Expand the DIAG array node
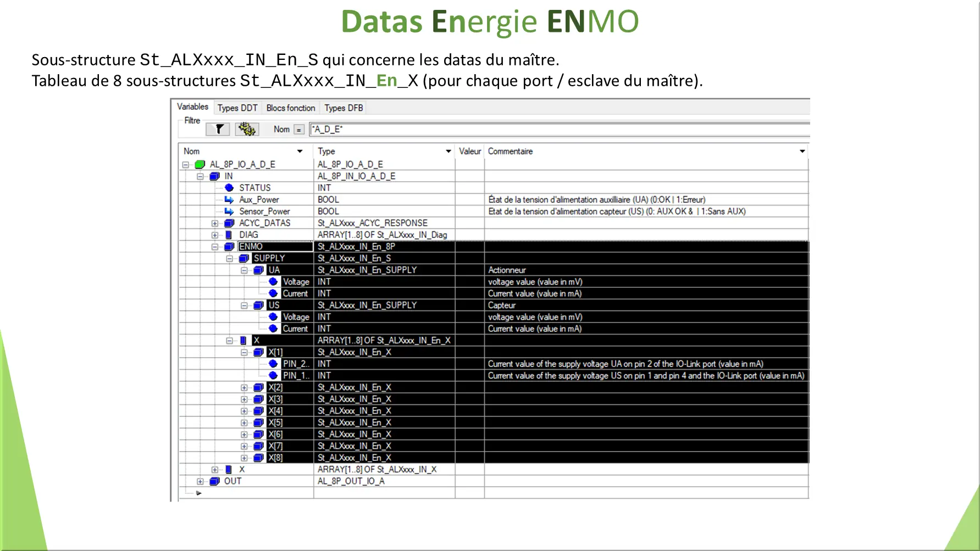Screen dimensions: 980x551 point(215,235)
